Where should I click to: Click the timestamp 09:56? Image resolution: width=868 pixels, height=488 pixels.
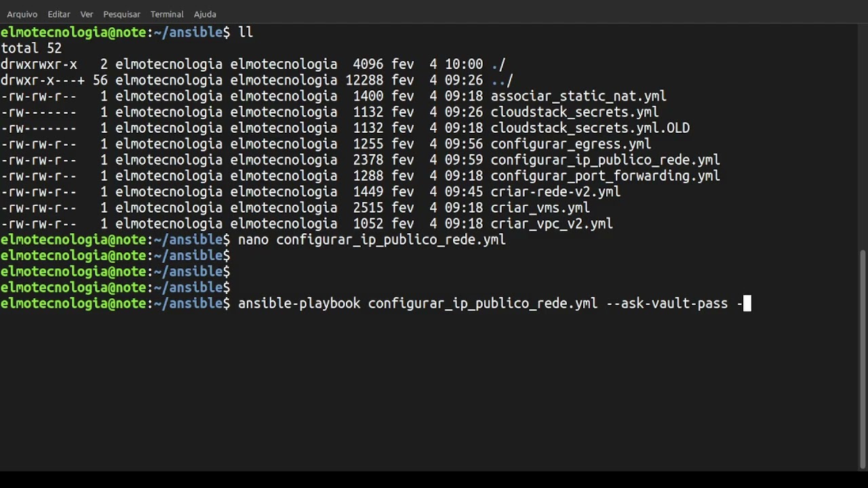(x=464, y=144)
